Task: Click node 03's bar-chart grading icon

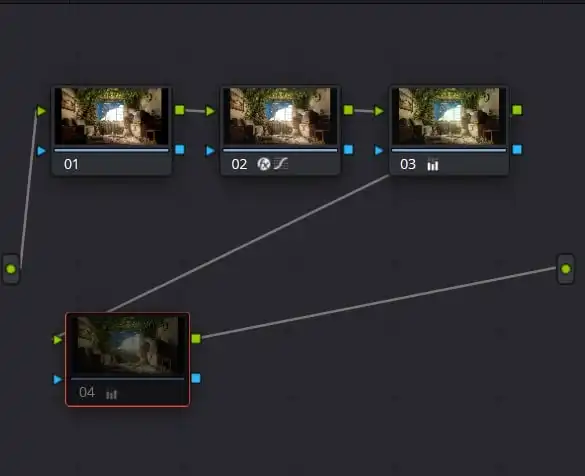Action: tap(433, 164)
